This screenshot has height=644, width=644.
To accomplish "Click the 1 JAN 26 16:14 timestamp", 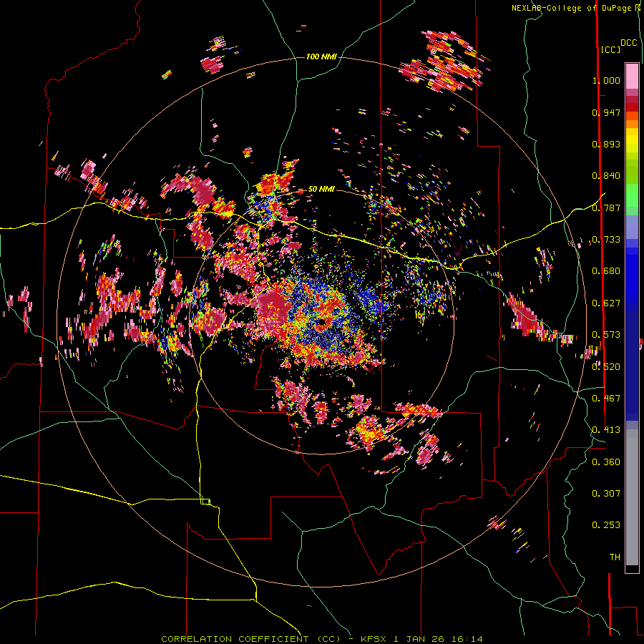I will click(x=438, y=639).
